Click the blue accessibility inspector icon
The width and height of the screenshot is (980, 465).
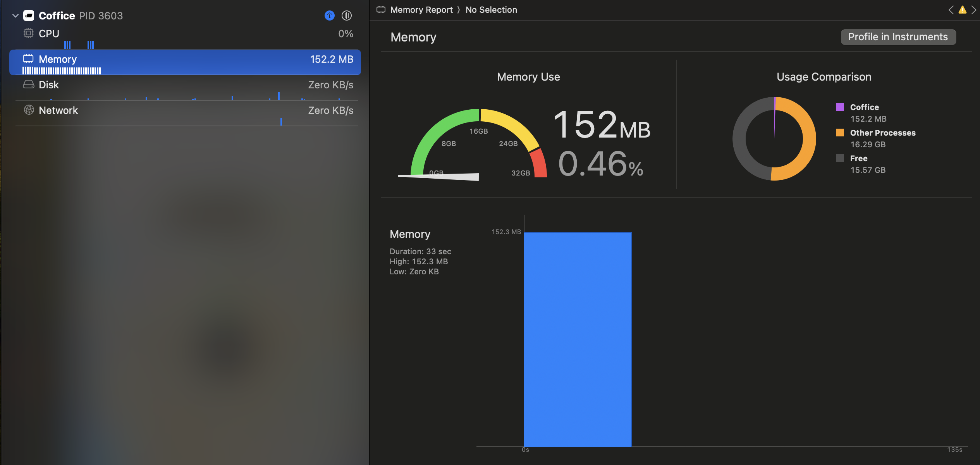(x=329, y=15)
